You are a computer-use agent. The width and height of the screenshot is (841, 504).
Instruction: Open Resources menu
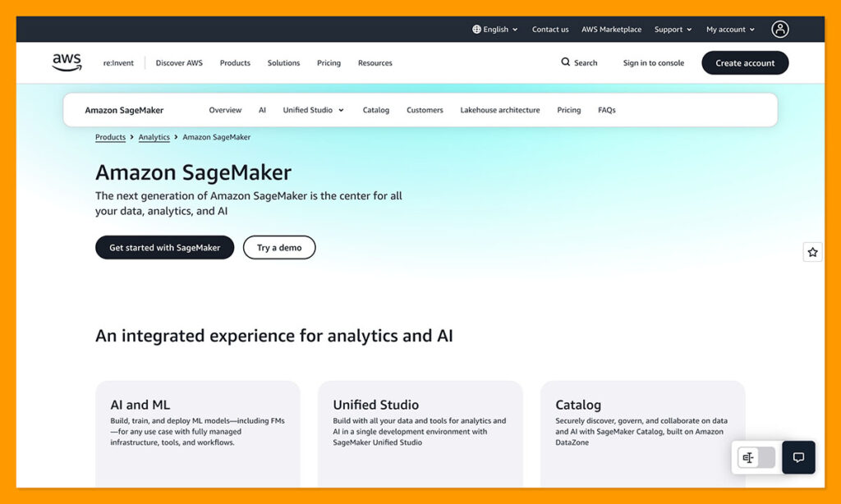point(375,62)
